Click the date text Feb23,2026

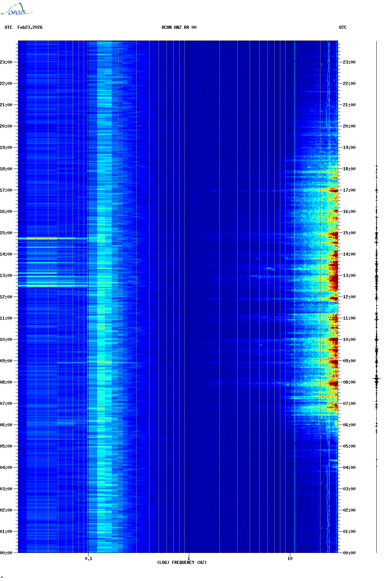click(30, 27)
